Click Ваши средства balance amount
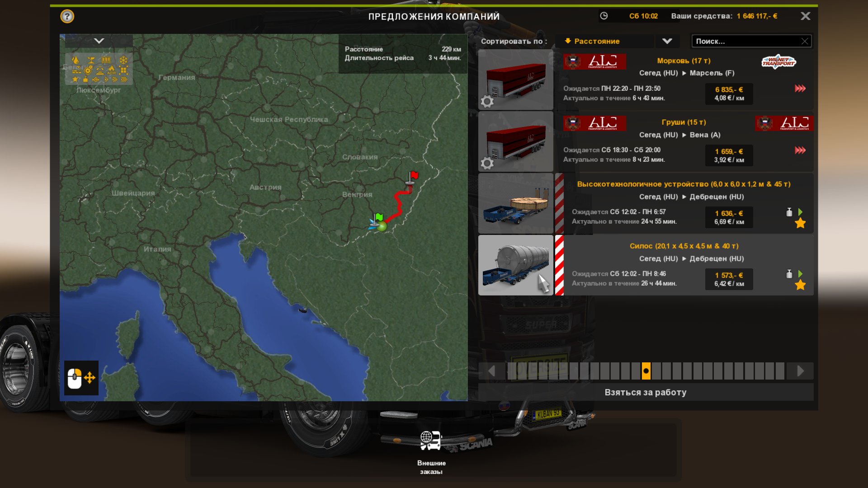 click(757, 16)
